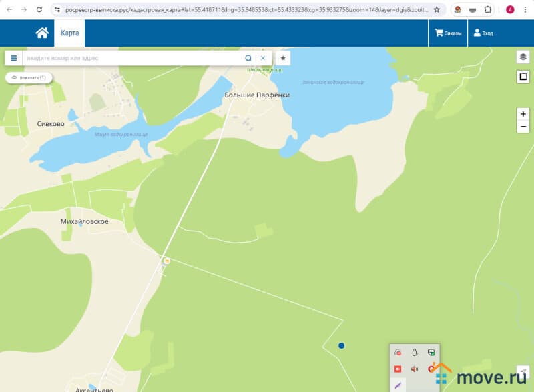The height and width of the screenshot is (392, 534).
Task: Zoom out with the minus button
Action: 523,127
